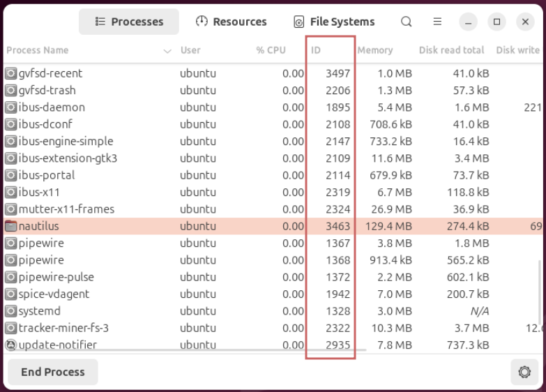Select the tracker-miner-fs-3 process name
The height and width of the screenshot is (392, 546).
pos(63,328)
